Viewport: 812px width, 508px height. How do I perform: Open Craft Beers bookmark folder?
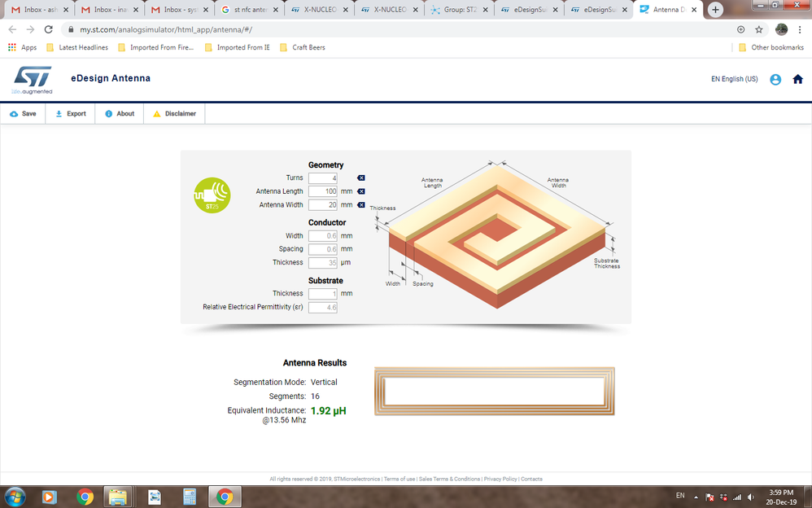(x=303, y=47)
